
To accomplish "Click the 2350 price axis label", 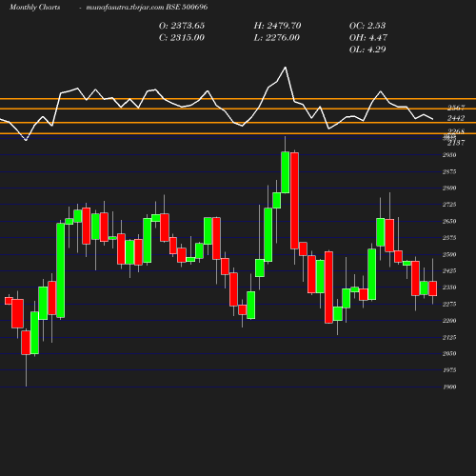I will (x=449, y=288).
